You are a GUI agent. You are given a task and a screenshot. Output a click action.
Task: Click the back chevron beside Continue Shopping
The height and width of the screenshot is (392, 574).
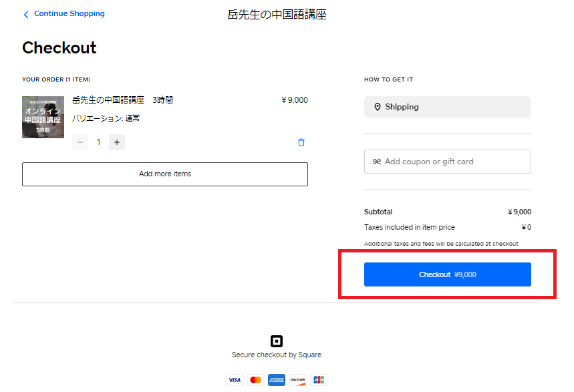pyautogui.click(x=26, y=15)
